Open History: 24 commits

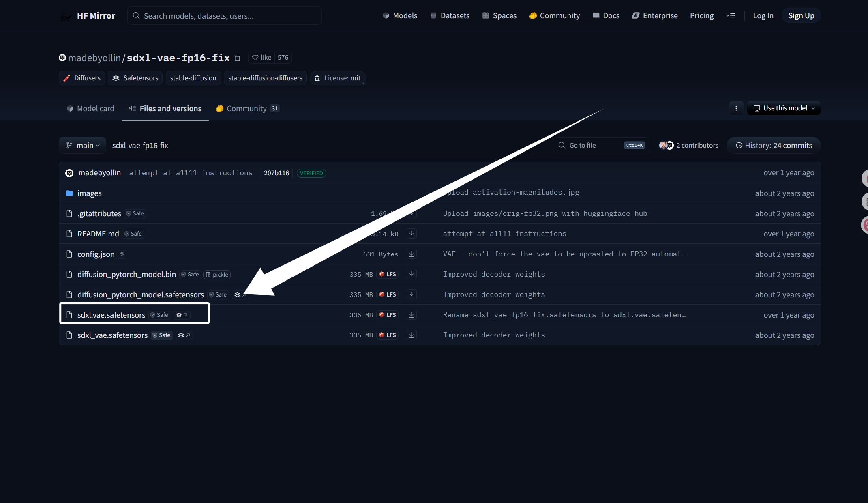tap(774, 145)
